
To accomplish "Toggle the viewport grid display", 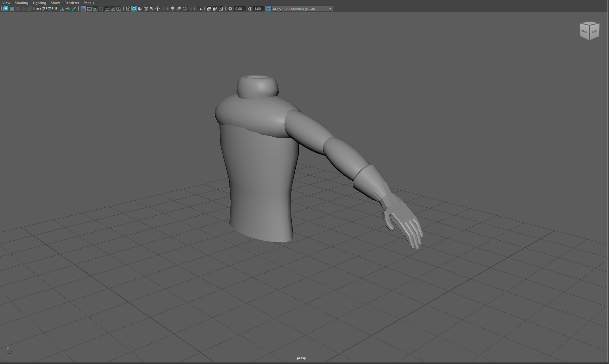I will point(83,9).
